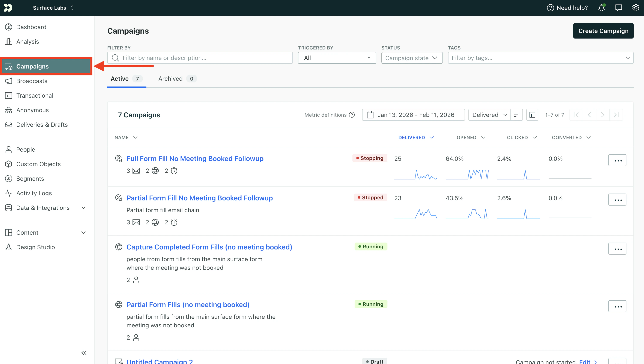Switch workspace via Surface Labs selector

click(x=53, y=8)
